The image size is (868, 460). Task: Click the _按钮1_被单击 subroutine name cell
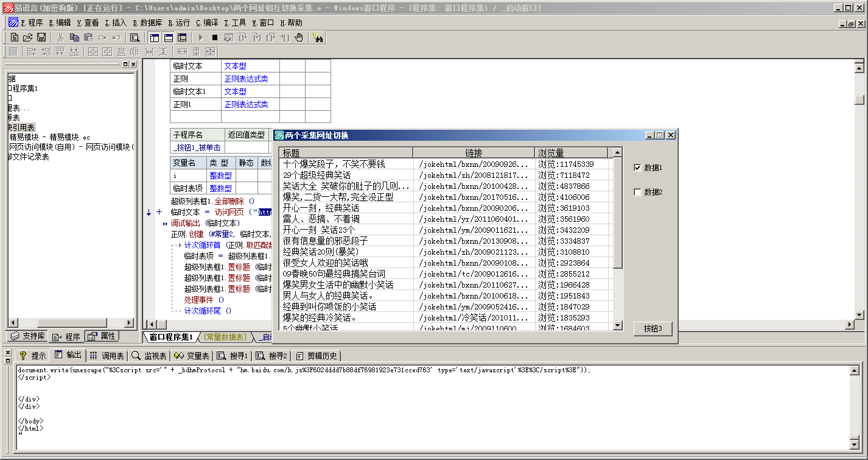pos(197,147)
